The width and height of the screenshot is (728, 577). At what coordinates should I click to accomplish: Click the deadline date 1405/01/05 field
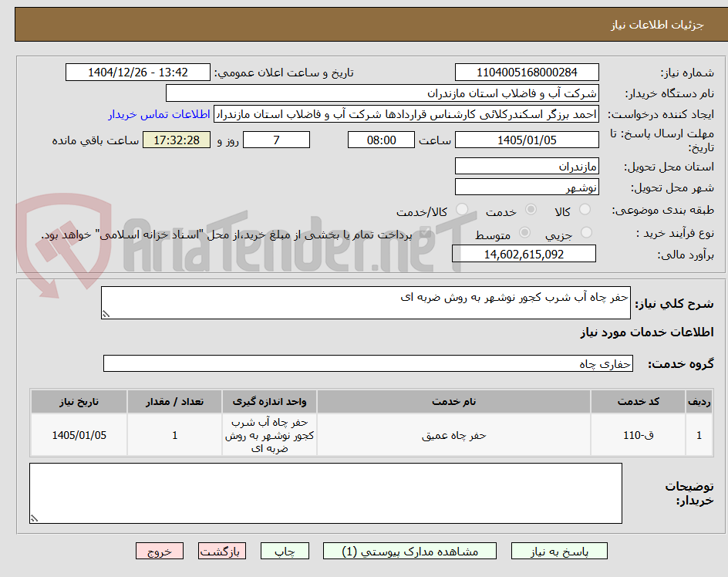coord(527,140)
